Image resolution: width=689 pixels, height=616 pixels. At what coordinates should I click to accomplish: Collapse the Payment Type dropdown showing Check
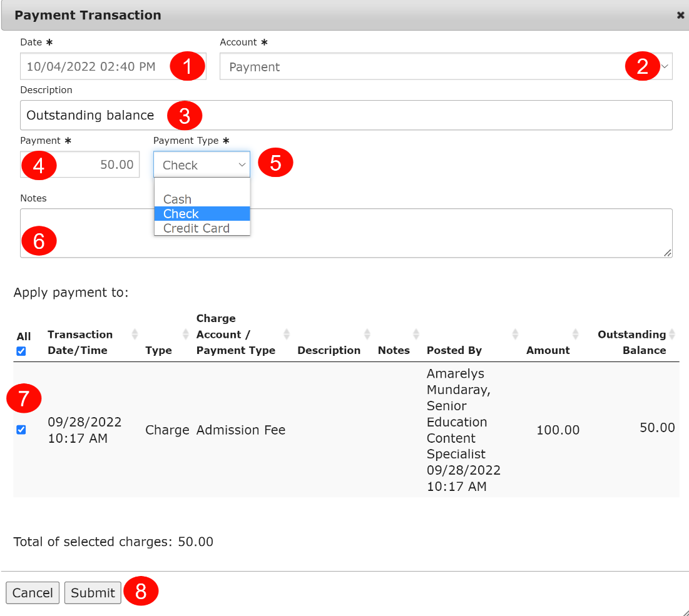(202, 165)
